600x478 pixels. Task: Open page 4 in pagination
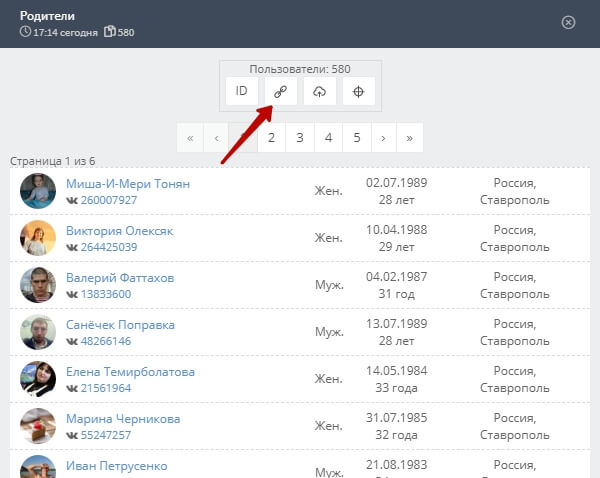coord(327,137)
